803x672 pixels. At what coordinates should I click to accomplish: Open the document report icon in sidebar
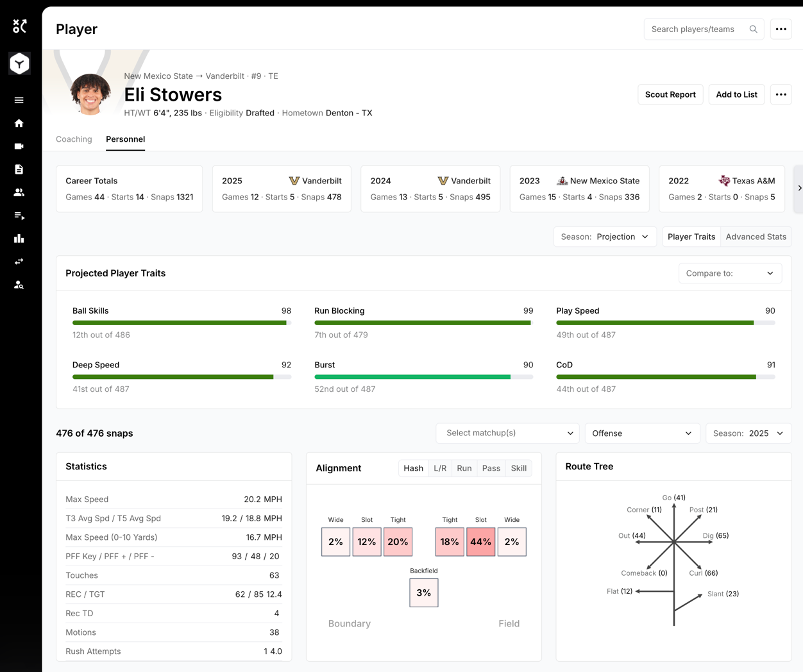(19, 169)
